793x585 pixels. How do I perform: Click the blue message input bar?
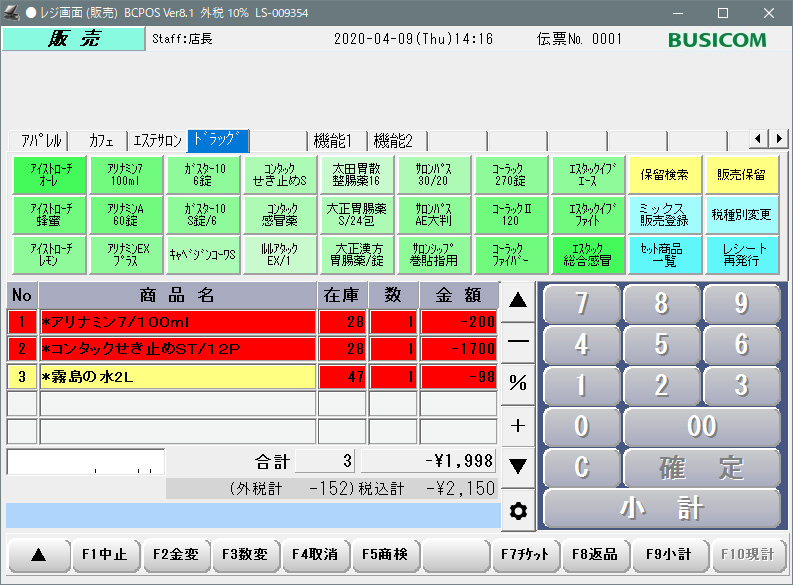252,515
